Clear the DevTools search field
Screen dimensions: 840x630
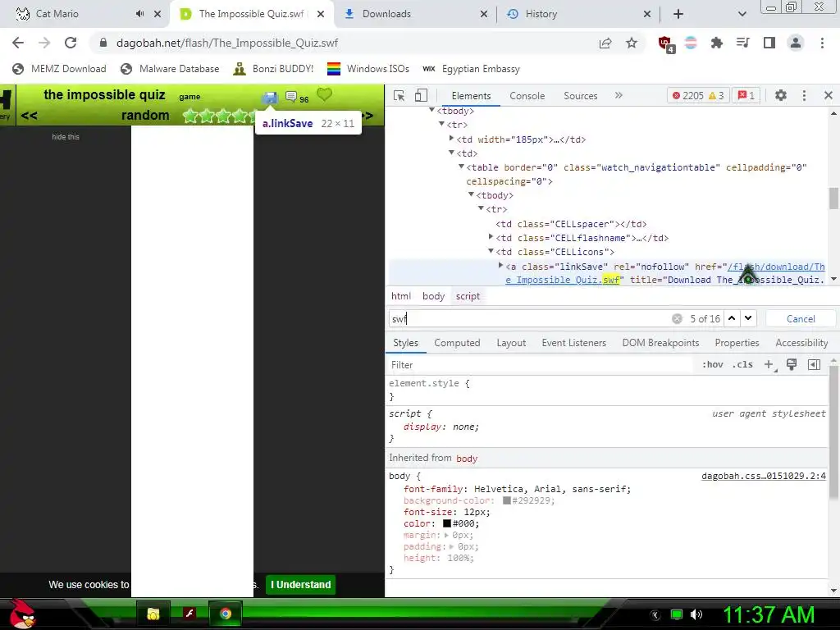coord(677,319)
